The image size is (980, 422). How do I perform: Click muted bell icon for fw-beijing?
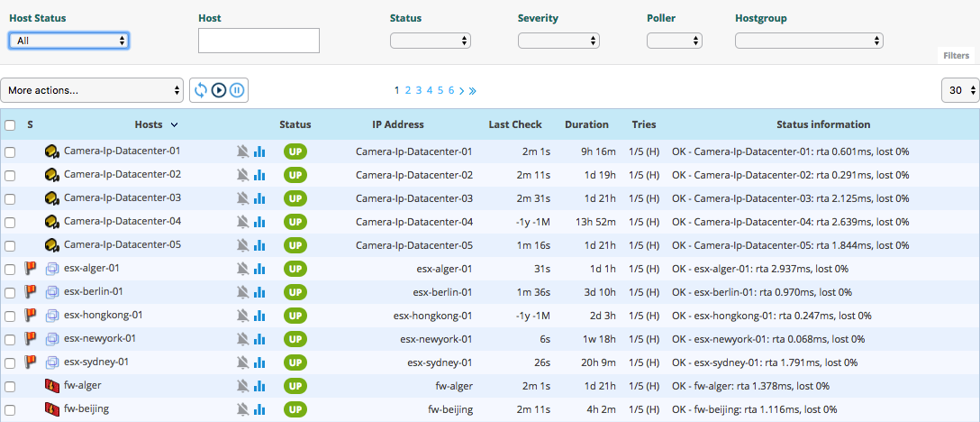tap(242, 409)
